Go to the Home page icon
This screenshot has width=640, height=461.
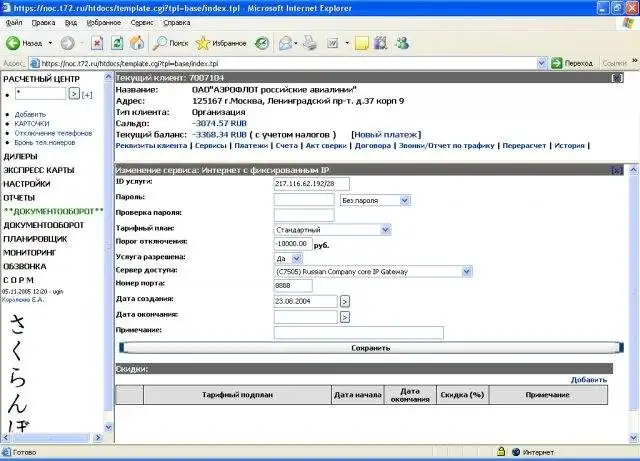[x=137, y=43]
